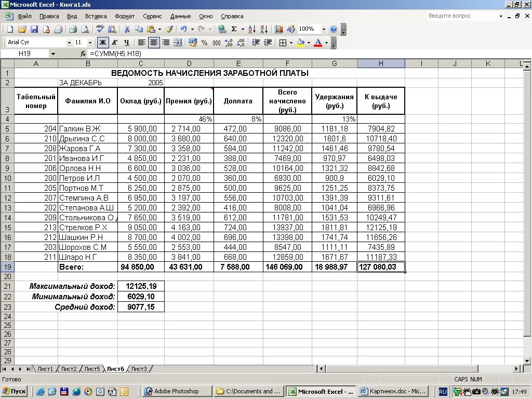Toggle bold Ж formatting

click(102, 43)
